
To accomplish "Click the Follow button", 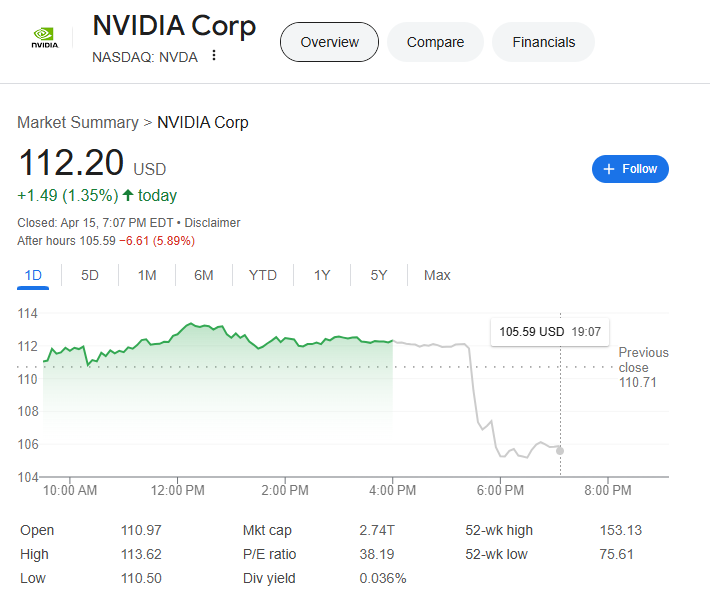I will point(630,169).
